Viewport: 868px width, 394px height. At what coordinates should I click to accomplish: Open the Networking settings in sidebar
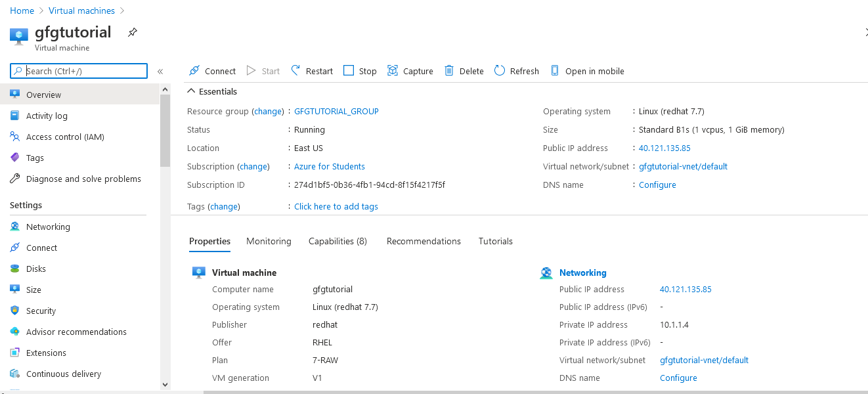tap(49, 226)
